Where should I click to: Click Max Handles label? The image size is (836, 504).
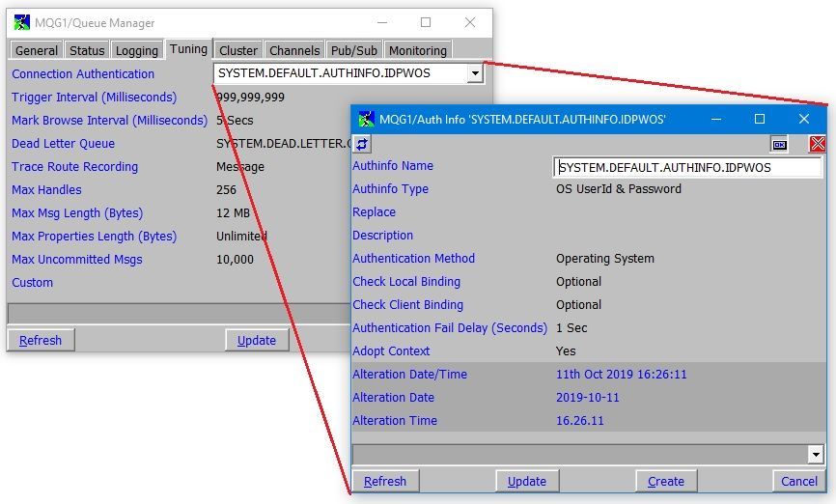tap(47, 190)
